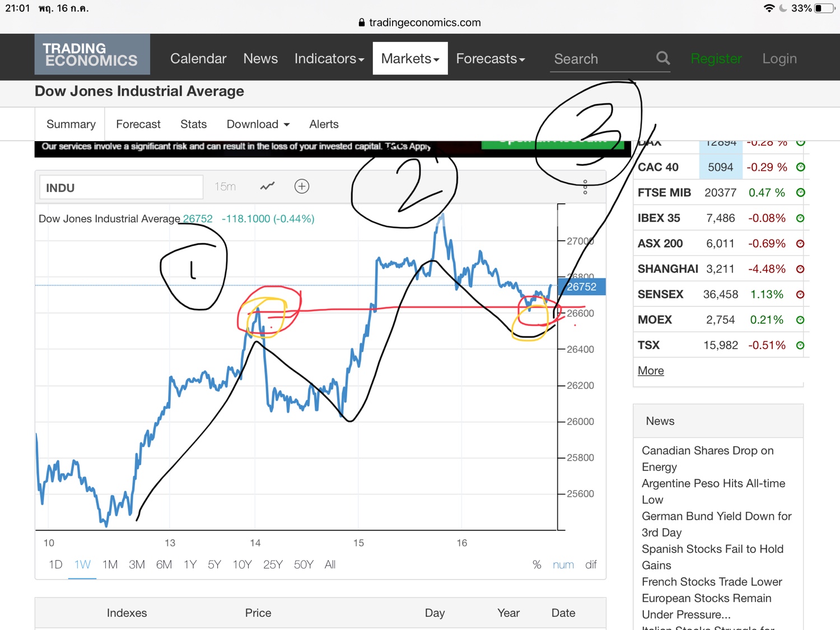Click the search magnifier icon

point(663,58)
